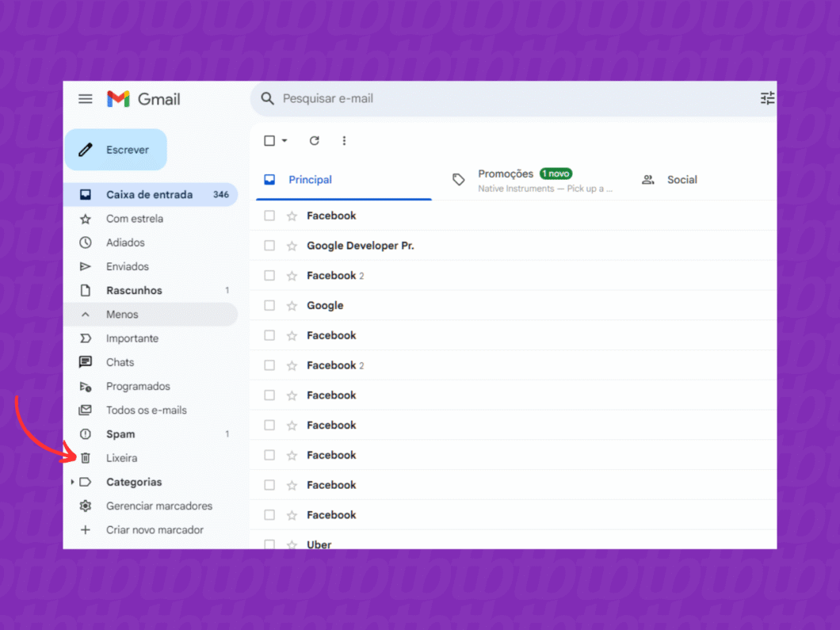Click the 1 novo badge on Promoções

coord(556,174)
